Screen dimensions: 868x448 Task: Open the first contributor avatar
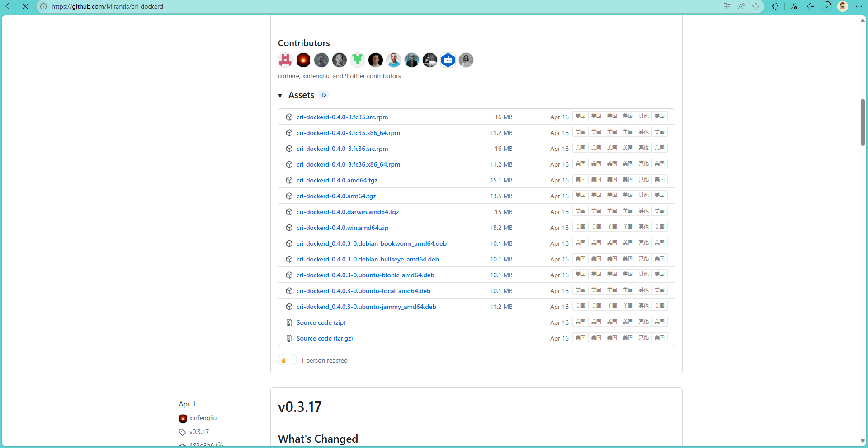click(285, 60)
